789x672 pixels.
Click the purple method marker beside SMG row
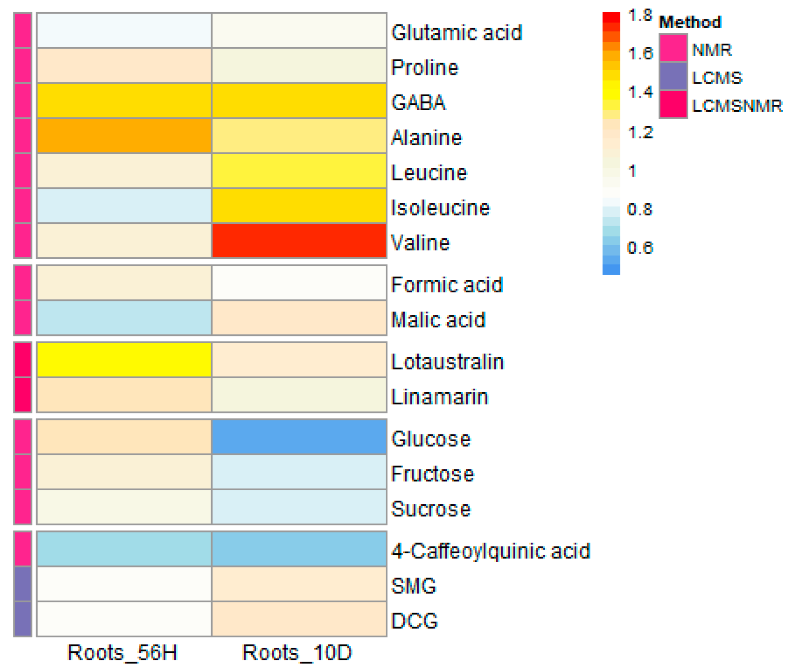22,584
